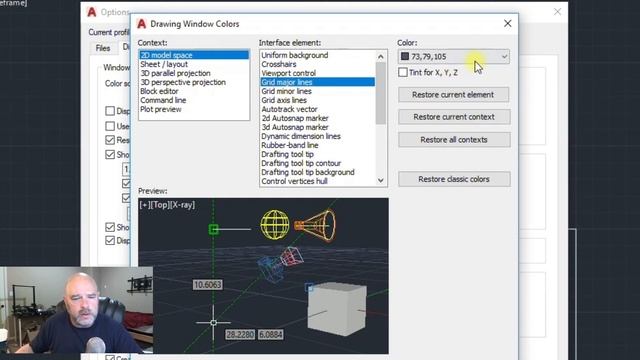Click the color swatch beside 73,79,105
The height and width of the screenshot is (360, 640).
(405, 56)
